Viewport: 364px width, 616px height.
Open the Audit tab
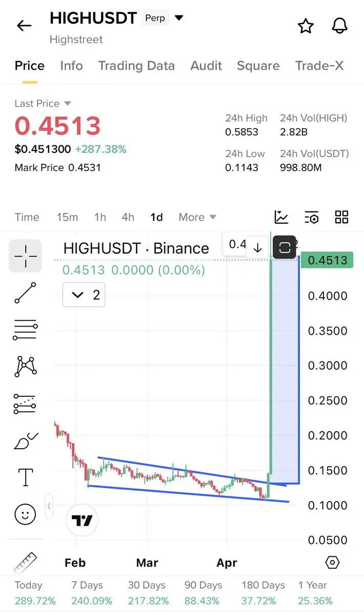[x=206, y=66]
